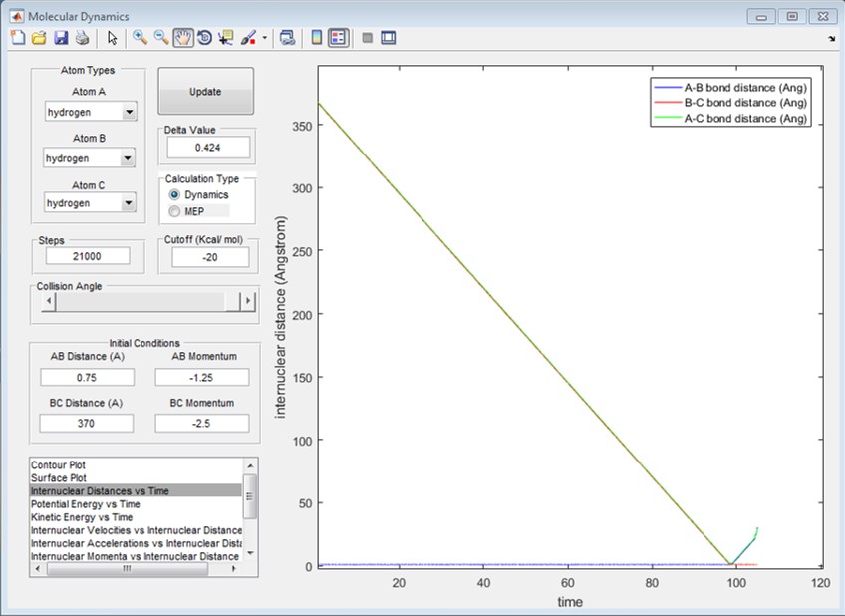Select the Rotate 3D tool
Image resolution: width=845 pixels, height=616 pixels.
coord(204,37)
